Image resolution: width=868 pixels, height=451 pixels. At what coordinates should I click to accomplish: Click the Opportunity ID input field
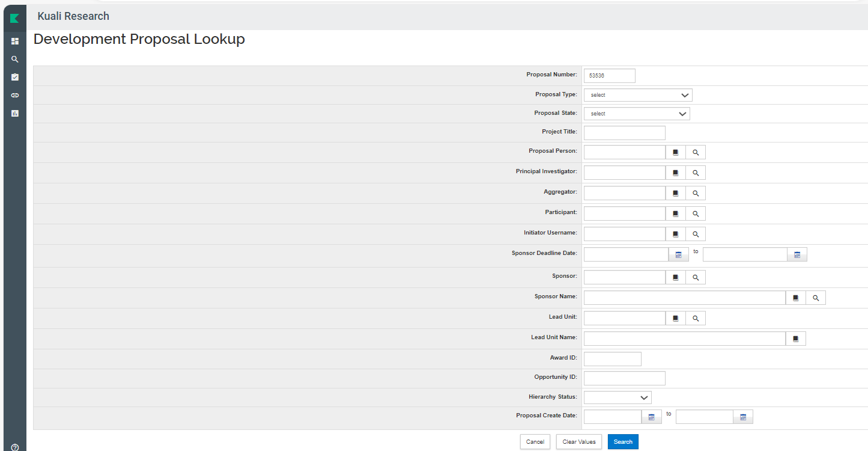625,378
